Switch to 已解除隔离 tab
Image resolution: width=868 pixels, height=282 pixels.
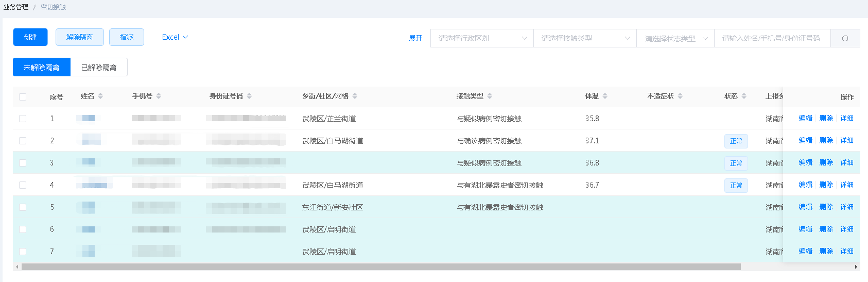[99, 67]
